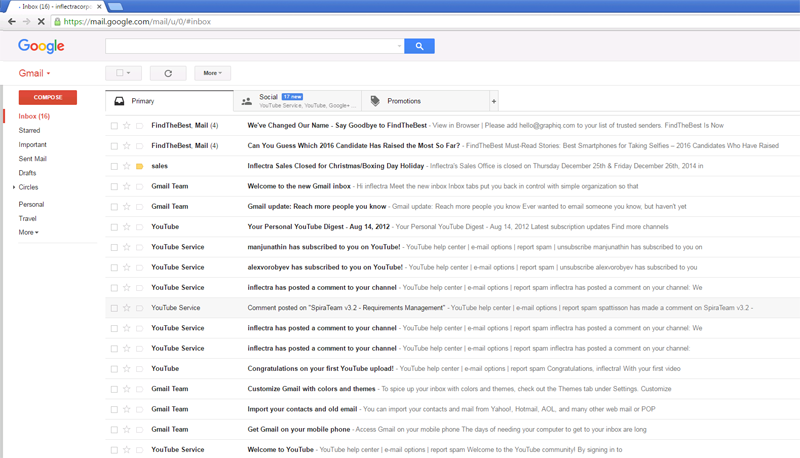Star the Welcome to the new Gmail inbox email
800x458 pixels.
click(x=127, y=186)
